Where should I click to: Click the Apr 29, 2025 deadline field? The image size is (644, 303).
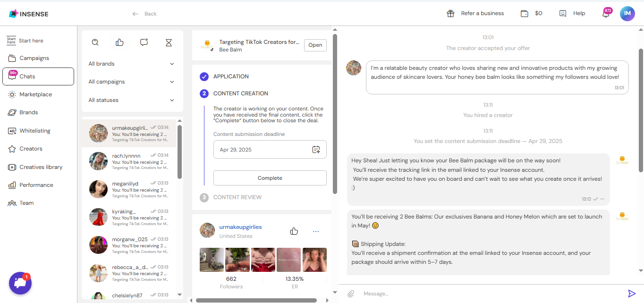tap(270, 150)
